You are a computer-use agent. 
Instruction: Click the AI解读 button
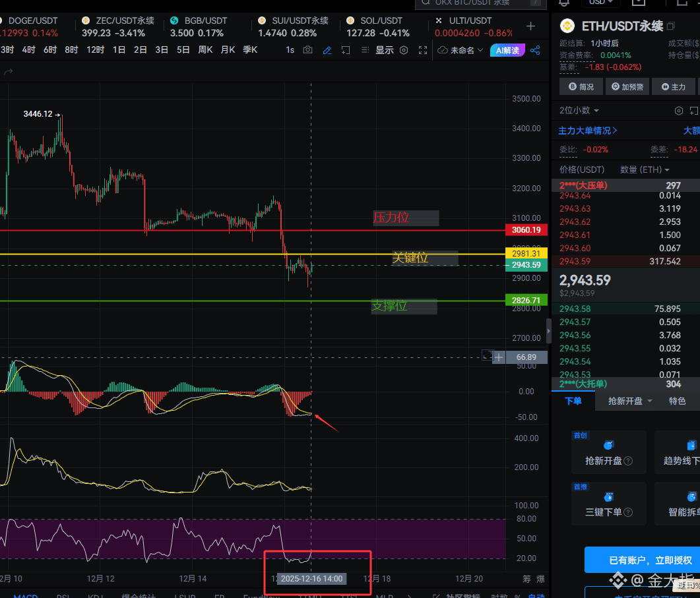click(x=507, y=50)
